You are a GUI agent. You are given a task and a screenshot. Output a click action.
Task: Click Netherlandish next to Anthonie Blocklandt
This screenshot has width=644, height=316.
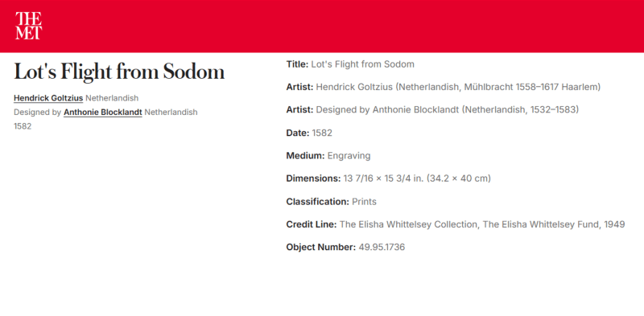(171, 113)
